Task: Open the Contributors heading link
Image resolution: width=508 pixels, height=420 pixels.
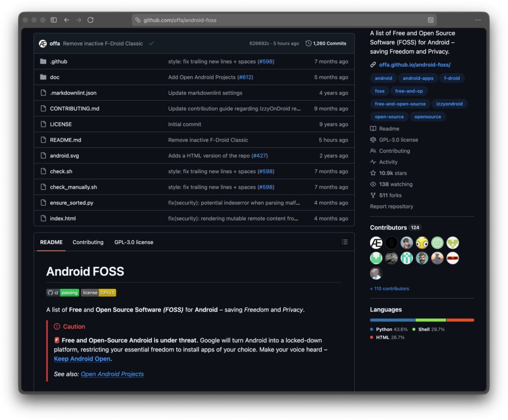Action: point(396,228)
